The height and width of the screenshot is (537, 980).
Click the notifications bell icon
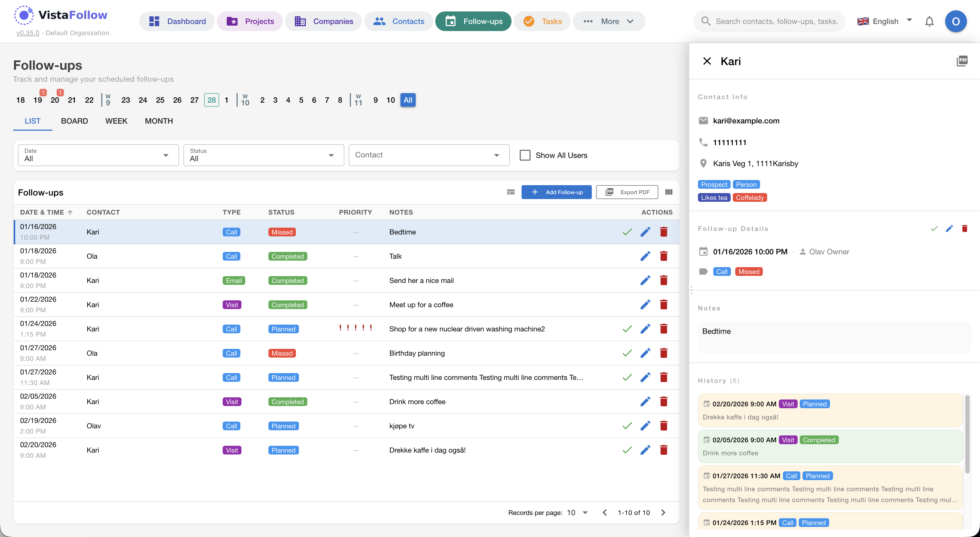click(x=929, y=21)
